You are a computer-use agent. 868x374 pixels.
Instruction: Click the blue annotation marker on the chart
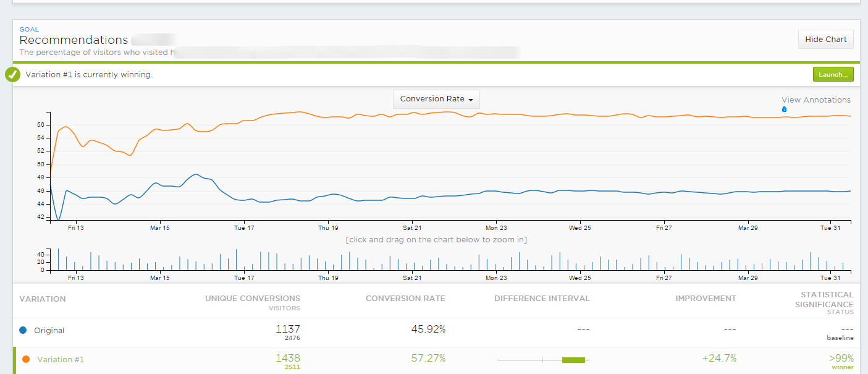tap(784, 109)
